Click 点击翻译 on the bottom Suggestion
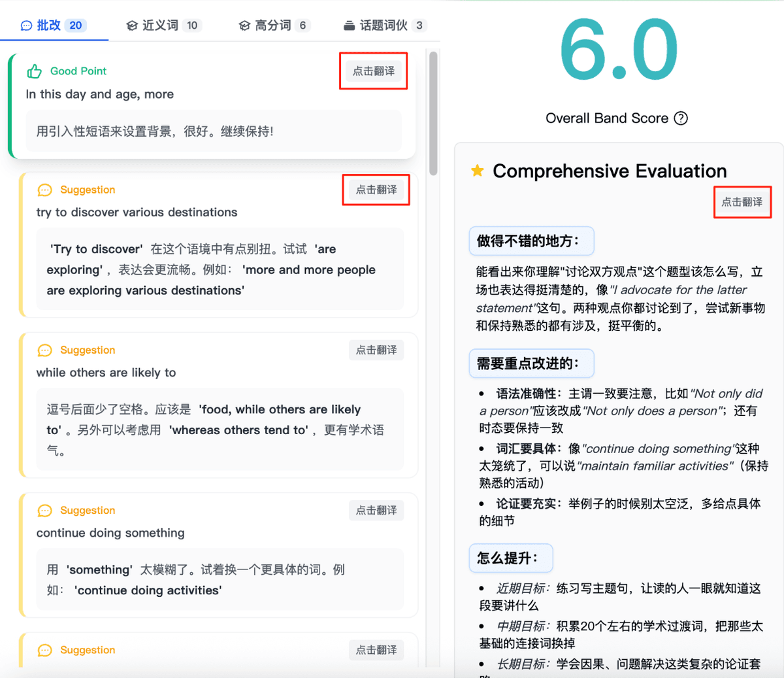The width and height of the screenshot is (784, 678). [376, 650]
